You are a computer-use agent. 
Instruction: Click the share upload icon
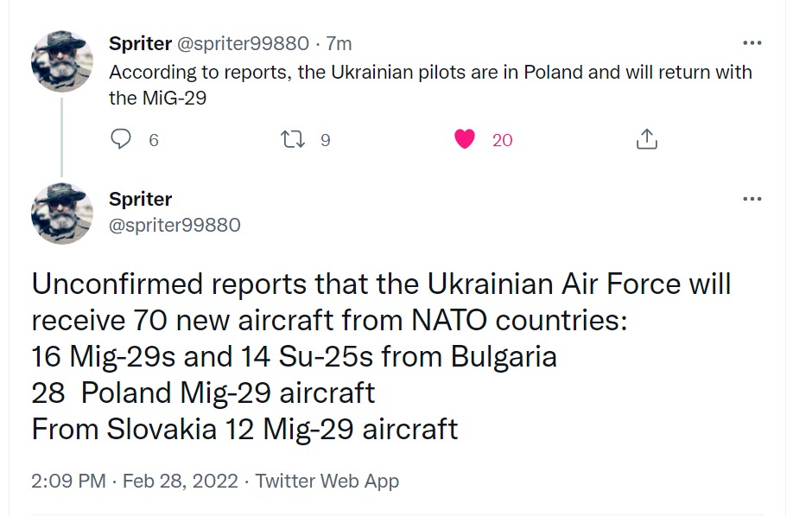(647, 139)
